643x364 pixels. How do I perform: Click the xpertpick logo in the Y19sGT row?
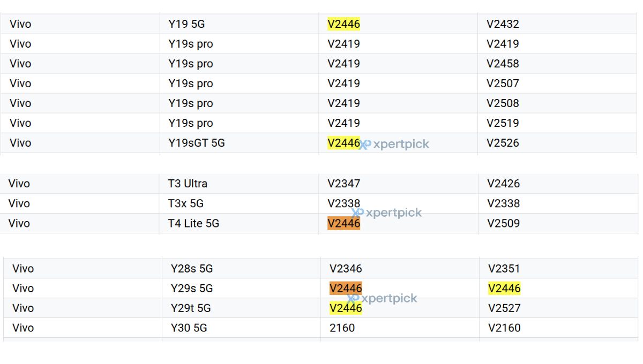click(x=394, y=144)
